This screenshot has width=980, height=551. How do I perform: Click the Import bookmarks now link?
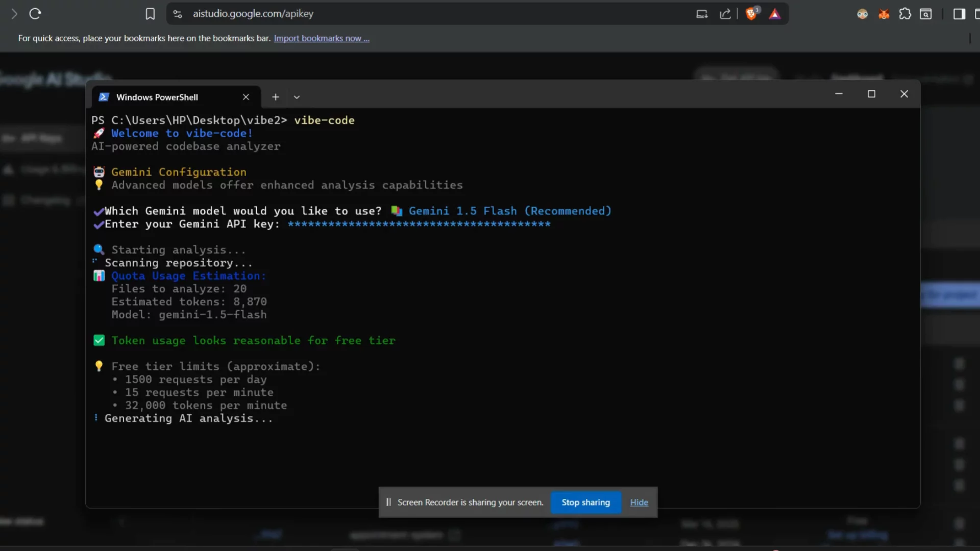322,38
